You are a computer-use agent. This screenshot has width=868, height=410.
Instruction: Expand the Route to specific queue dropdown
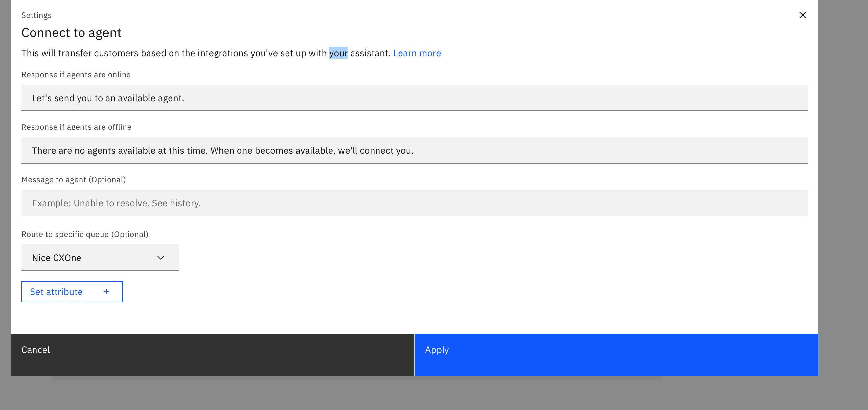[100, 257]
